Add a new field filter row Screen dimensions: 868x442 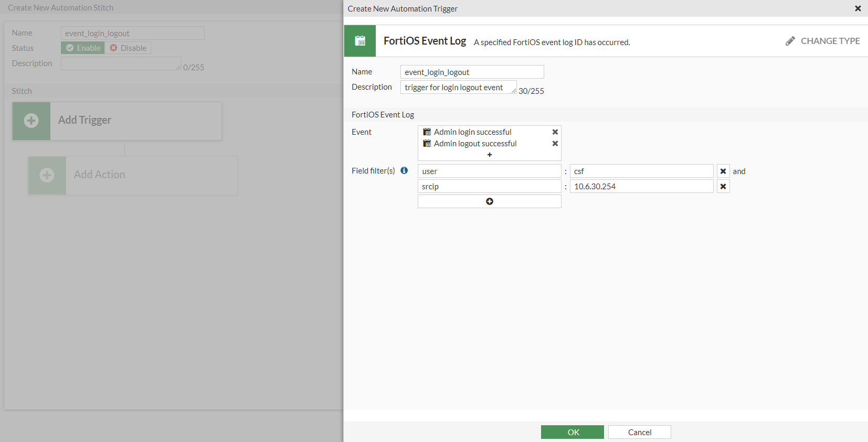click(489, 201)
